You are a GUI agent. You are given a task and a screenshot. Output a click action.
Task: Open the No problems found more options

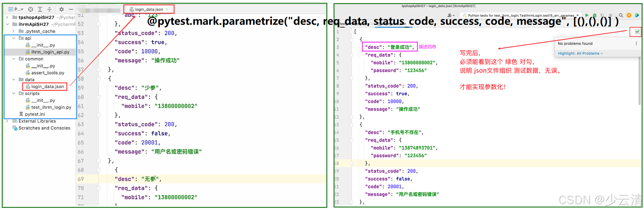(636, 44)
